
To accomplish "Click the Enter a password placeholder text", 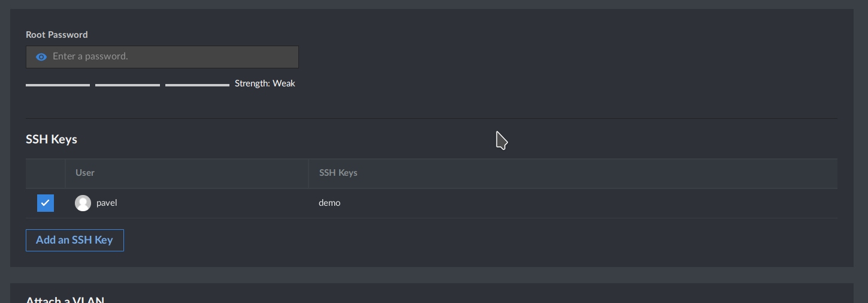I will click(90, 56).
